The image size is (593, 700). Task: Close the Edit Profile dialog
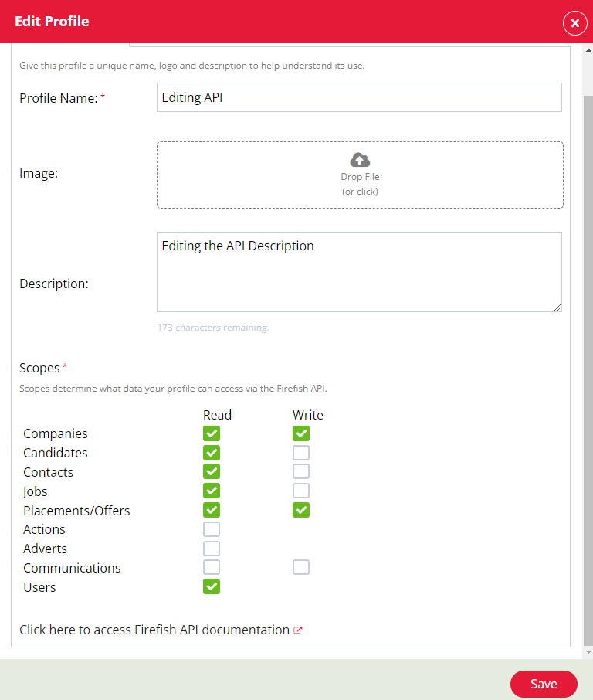coord(574,23)
